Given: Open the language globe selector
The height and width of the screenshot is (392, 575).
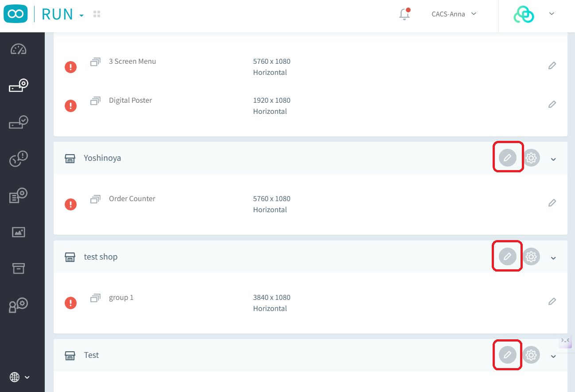Looking at the screenshot, I should [x=19, y=377].
